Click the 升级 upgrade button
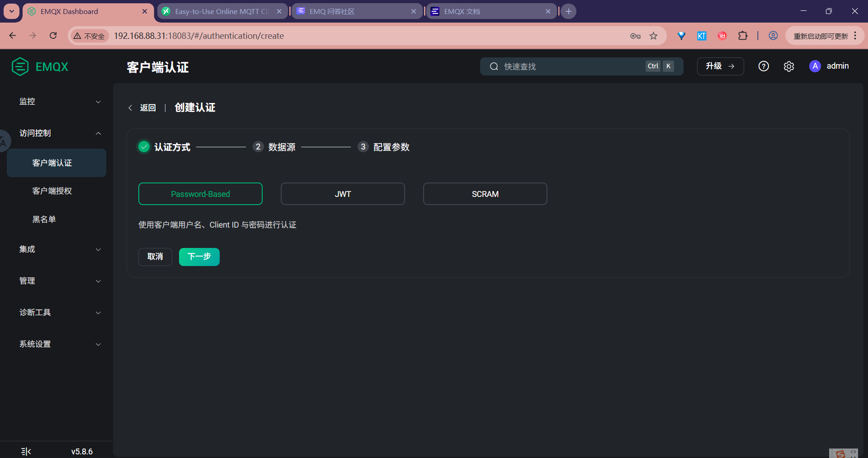 click(x=720, y=66)
